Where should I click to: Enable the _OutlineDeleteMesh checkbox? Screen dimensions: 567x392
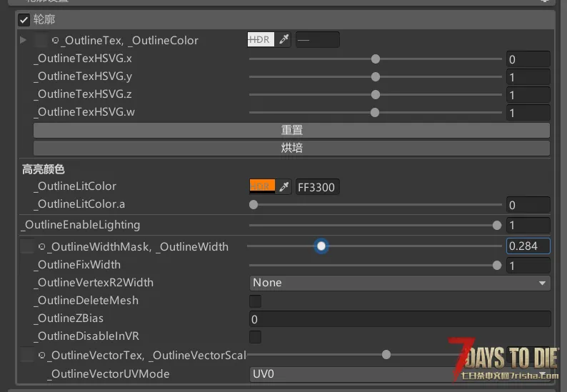point(255,301)
